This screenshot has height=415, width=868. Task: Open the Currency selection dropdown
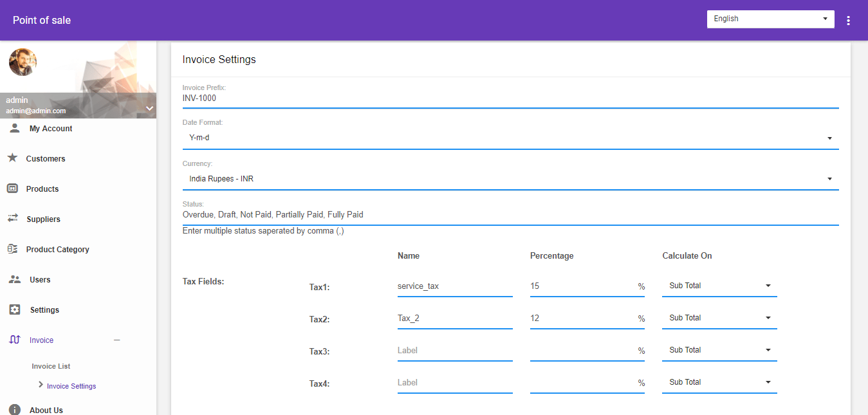(x=829, y=178)
